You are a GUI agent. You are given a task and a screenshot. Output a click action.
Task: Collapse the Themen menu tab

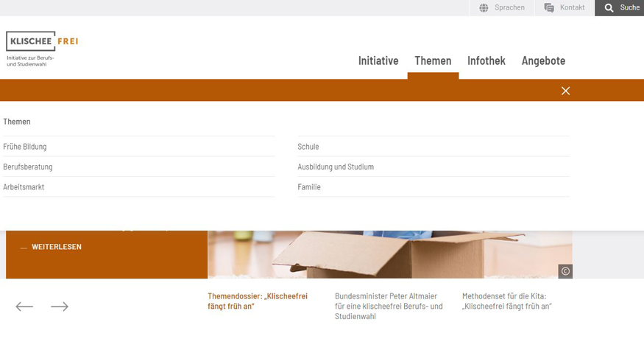click(433, 60)
